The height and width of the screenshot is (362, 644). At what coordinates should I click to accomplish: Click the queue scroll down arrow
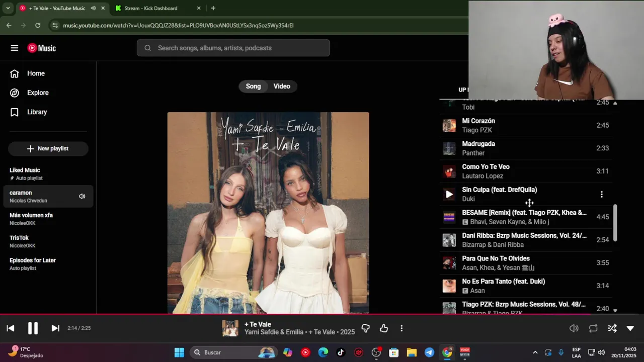615,310
